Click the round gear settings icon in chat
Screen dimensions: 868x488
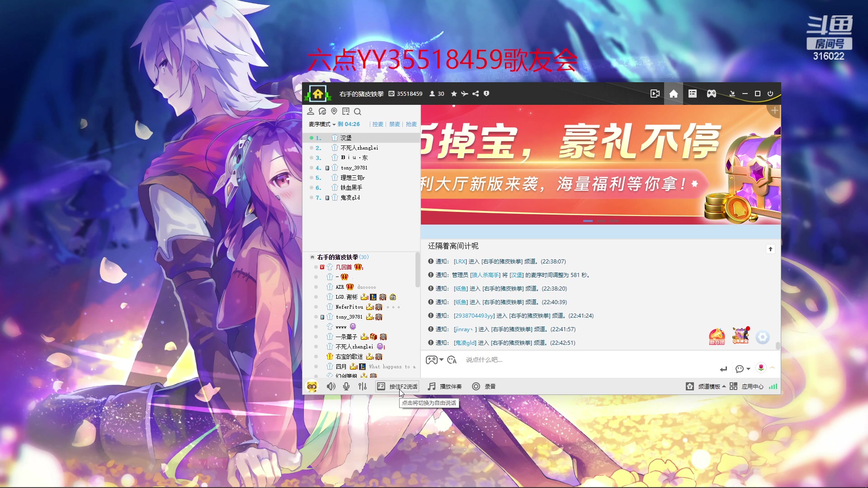click(763, 337)
